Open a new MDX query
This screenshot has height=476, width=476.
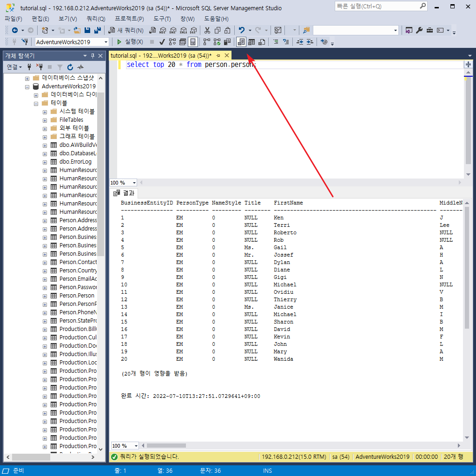click(163, 30)
